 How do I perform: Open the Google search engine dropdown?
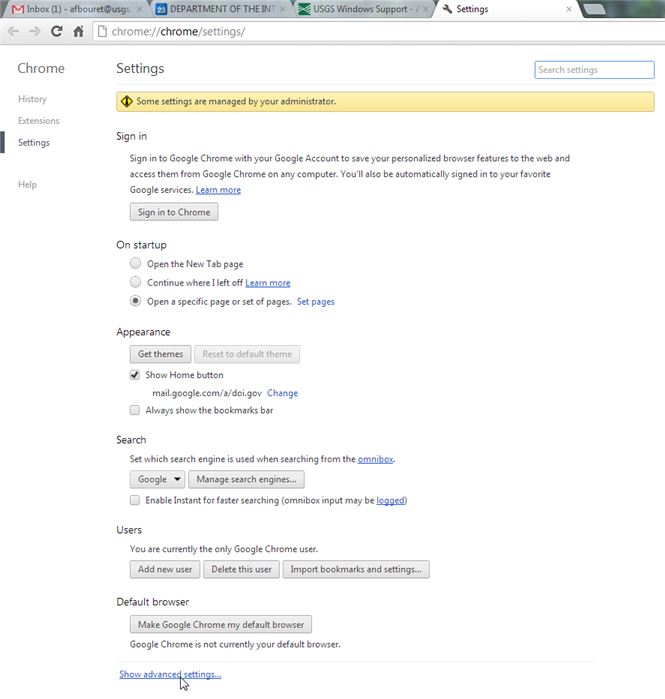pyautogui.click(x=158, y=479)
